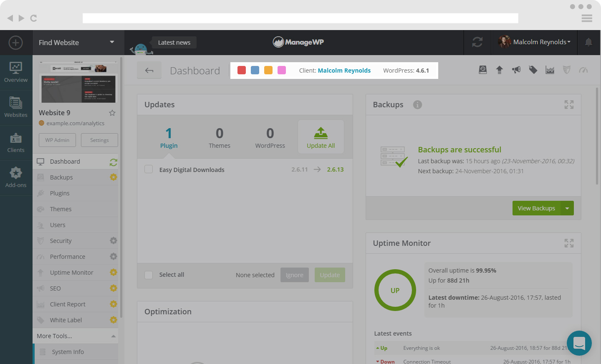Select the orange color tag
The width and height of the screenshot is (601, 364).
(268, 70)
